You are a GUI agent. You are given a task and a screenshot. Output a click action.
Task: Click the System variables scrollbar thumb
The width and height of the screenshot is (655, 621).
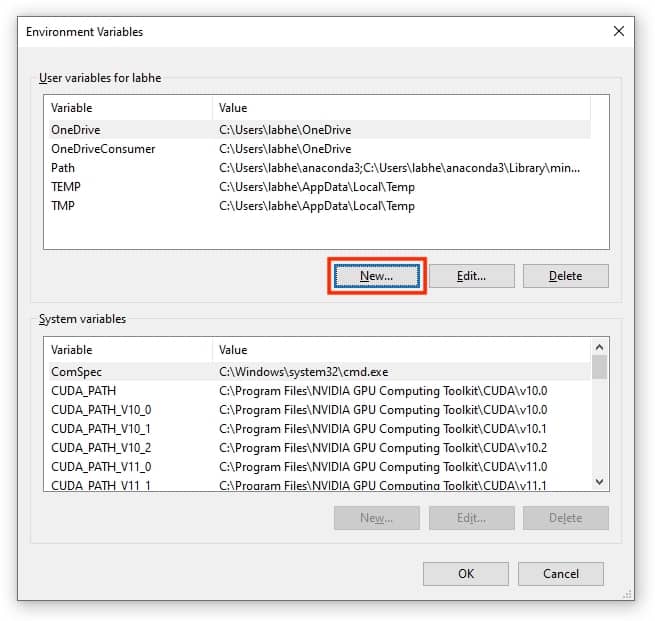599,367
